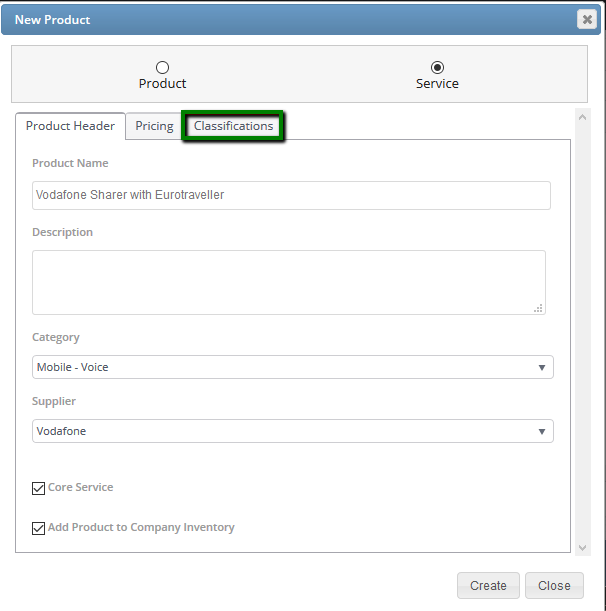The image size is (606, 611).
Task: Open the Pricing tab
Action: (x=154, y=126)
